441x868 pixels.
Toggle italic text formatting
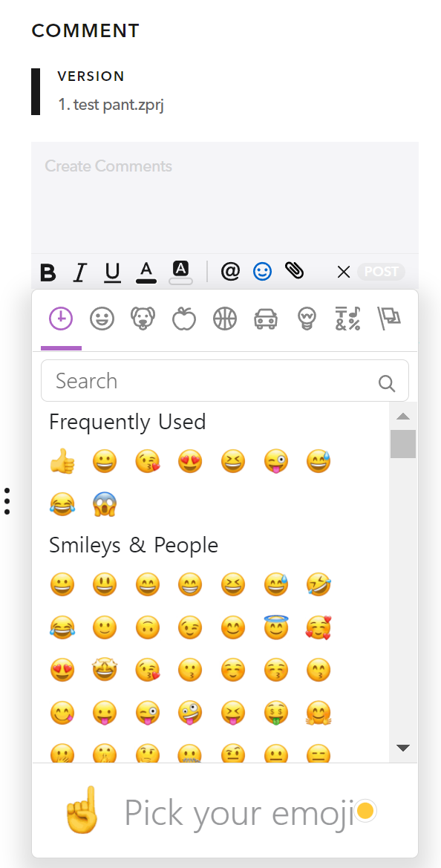pos(81,273)
